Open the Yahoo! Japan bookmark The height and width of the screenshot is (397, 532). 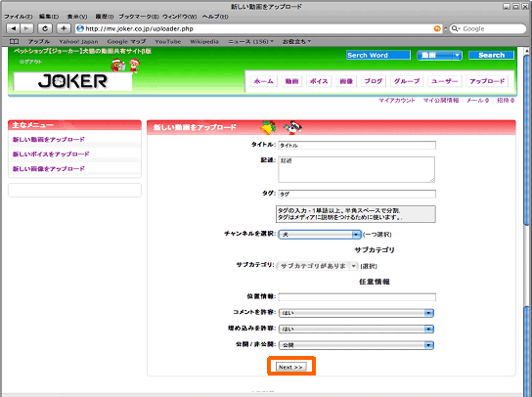point(78,41)
